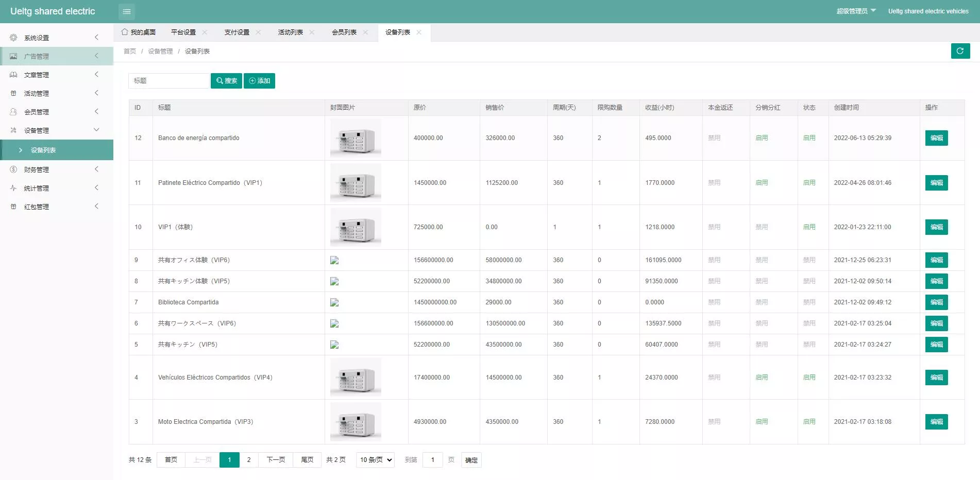Click the 会员管理 user icon
The height and width of the screenshot is (480, 980).
click(13, 112)
